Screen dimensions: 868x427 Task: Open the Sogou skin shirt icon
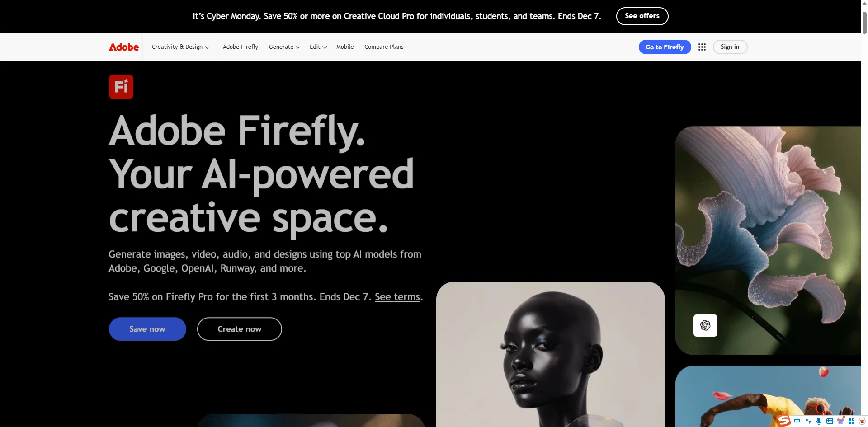click(x=840, y=421)
